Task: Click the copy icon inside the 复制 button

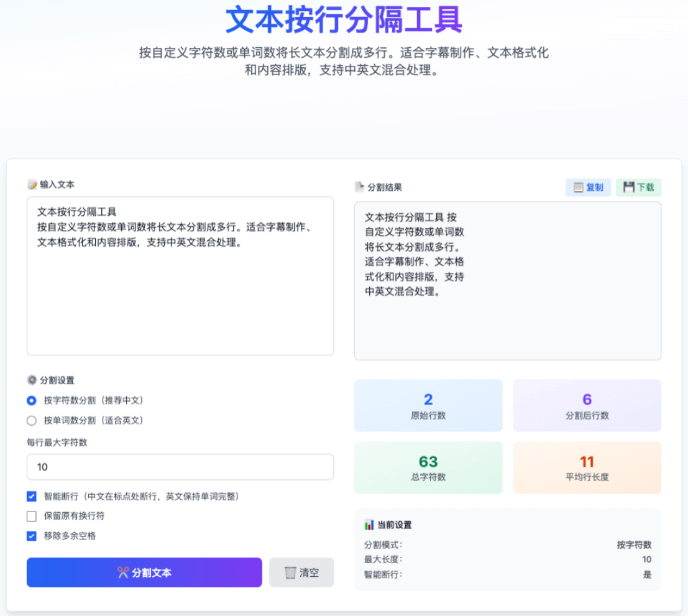Action: tap(579, 187)
